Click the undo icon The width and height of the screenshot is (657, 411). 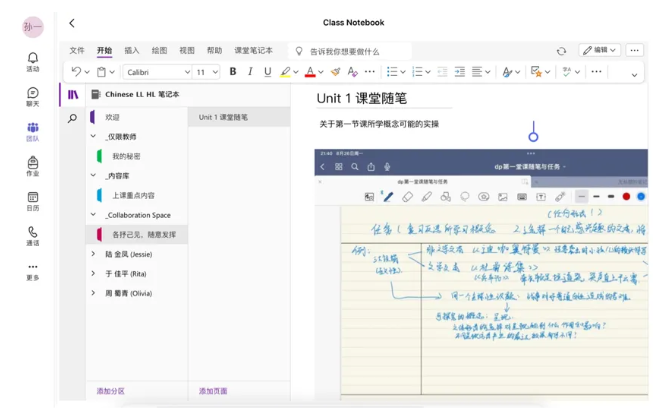click(x=76, y=72)
